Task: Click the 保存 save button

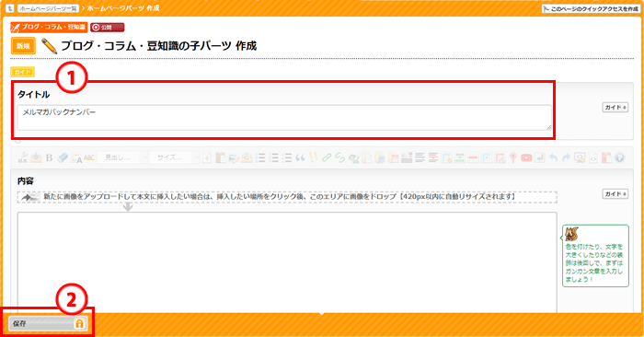Action: point(48,323)
